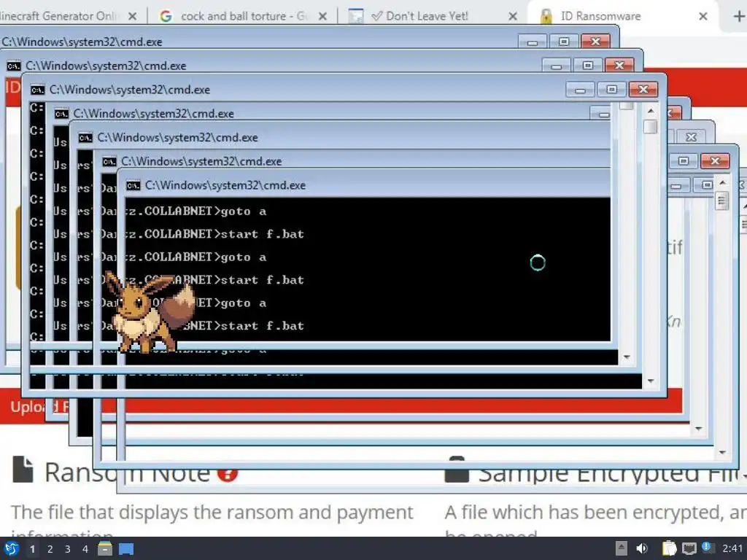Switch to workspace 4 on the taskbar
Screen dimensions: 747x560
(85, 549)
